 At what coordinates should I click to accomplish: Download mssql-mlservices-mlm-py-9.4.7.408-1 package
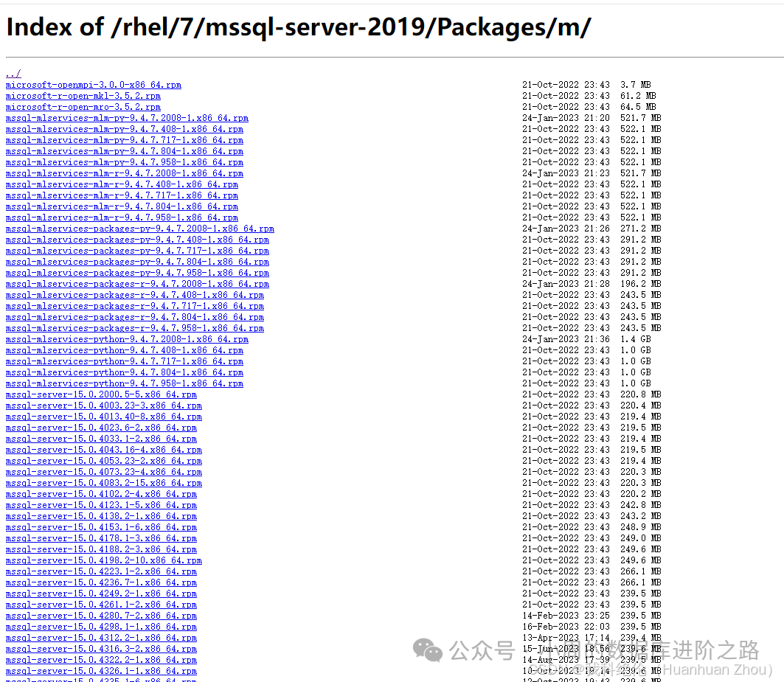[x=125, y=129]
